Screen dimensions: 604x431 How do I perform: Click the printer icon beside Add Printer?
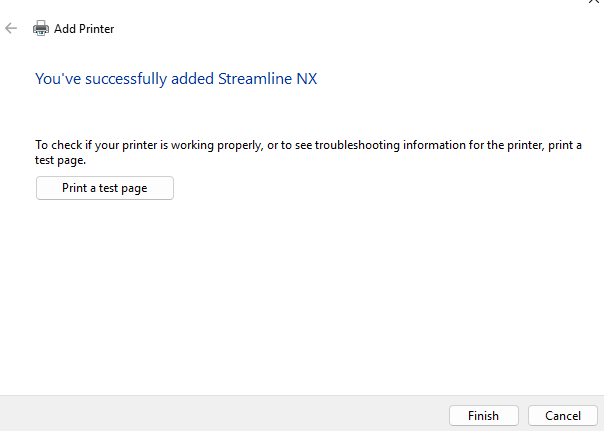point(41,29)
